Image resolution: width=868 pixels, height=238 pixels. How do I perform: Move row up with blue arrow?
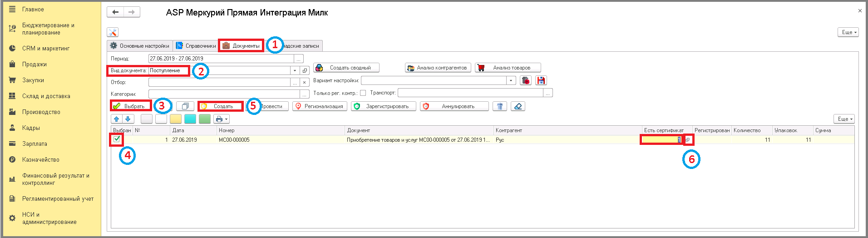click(x=117, y=119)
